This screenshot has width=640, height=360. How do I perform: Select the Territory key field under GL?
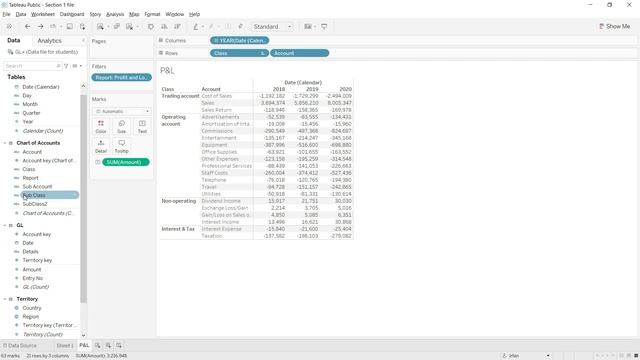tap(37, 260)
